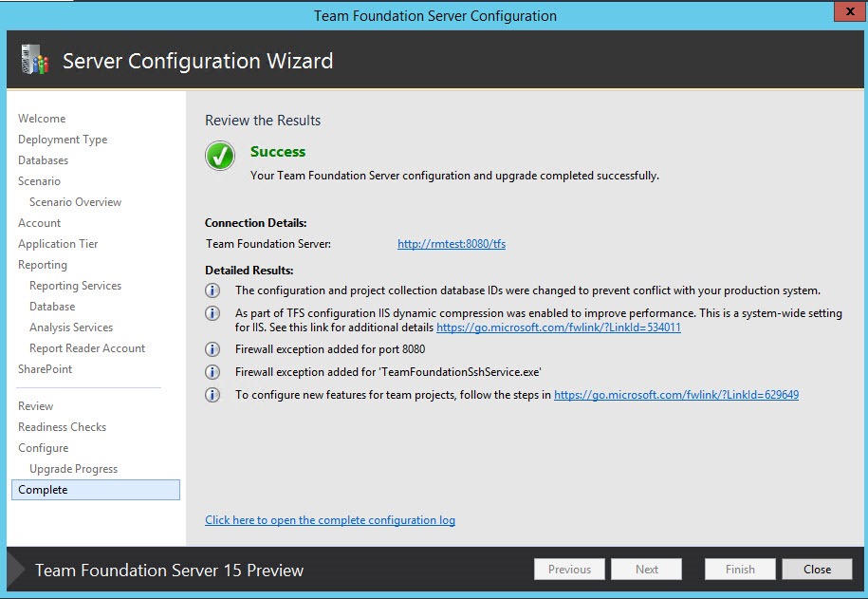
Task: Click info icon beside IIS dynamic compression message
Action: click(212, 313)
